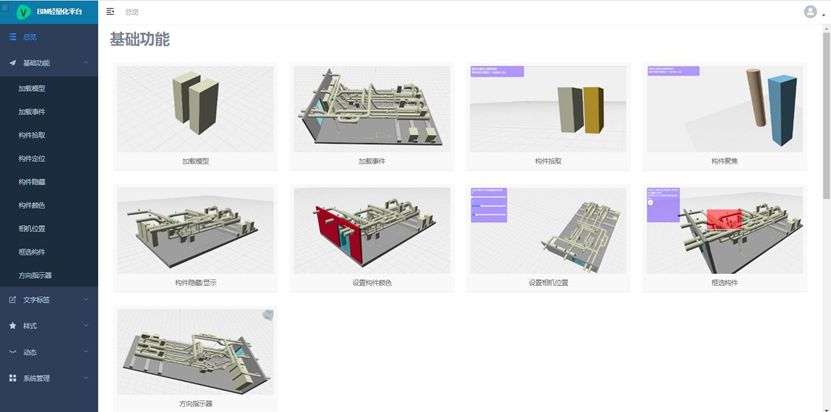Screen dimensions: 831x412
Task: Open 构件定位 in the sidebar submenu
Action: click(x=32, y=158)
